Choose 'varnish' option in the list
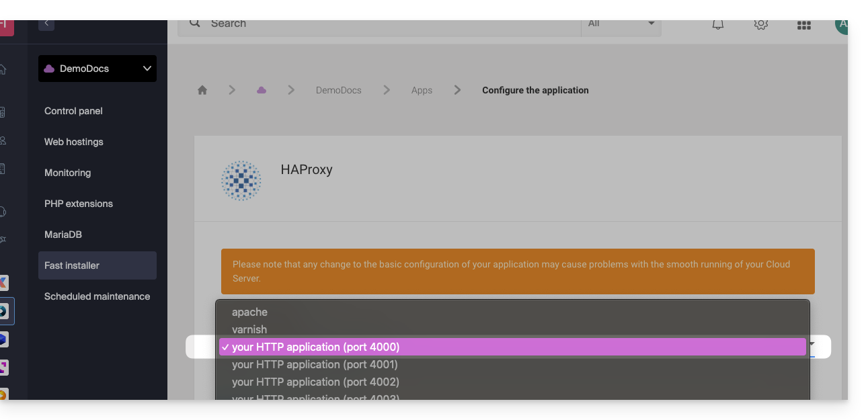 [x=249, y=329]
